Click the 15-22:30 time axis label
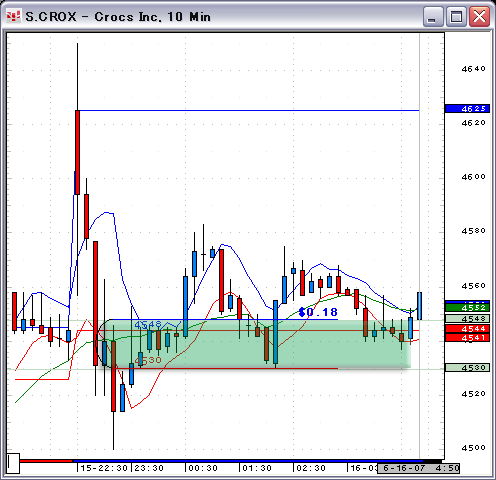 pos(104,468)
